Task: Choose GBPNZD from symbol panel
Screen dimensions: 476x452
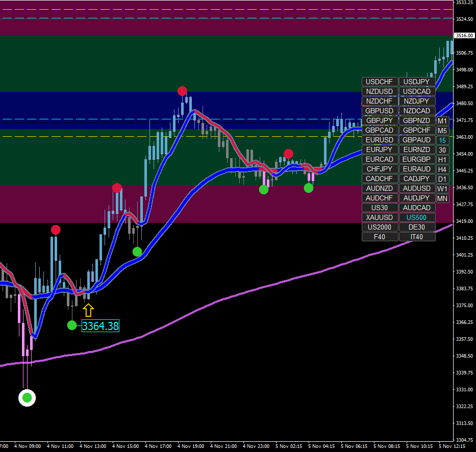Action: [417, 120]
